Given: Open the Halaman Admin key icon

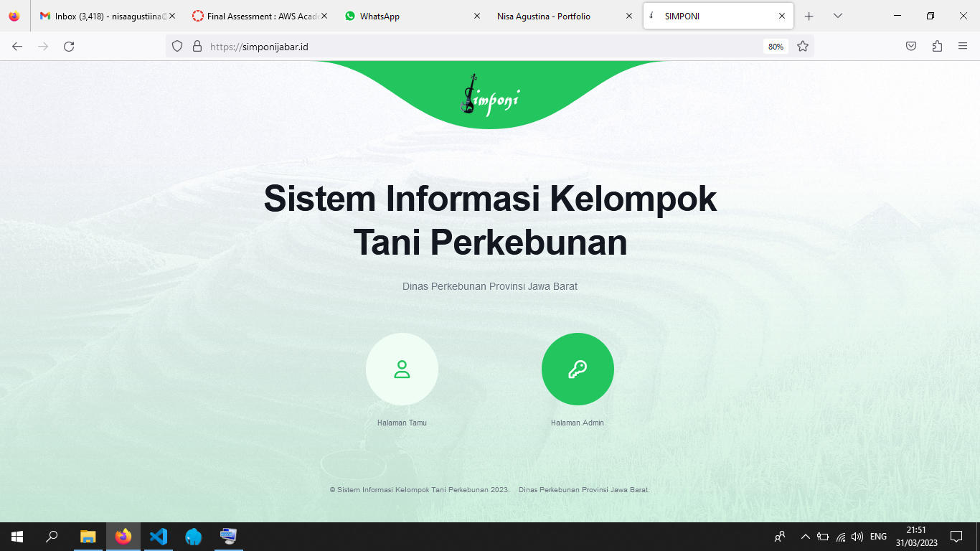Looking at the screenshot, I should 578,369.
